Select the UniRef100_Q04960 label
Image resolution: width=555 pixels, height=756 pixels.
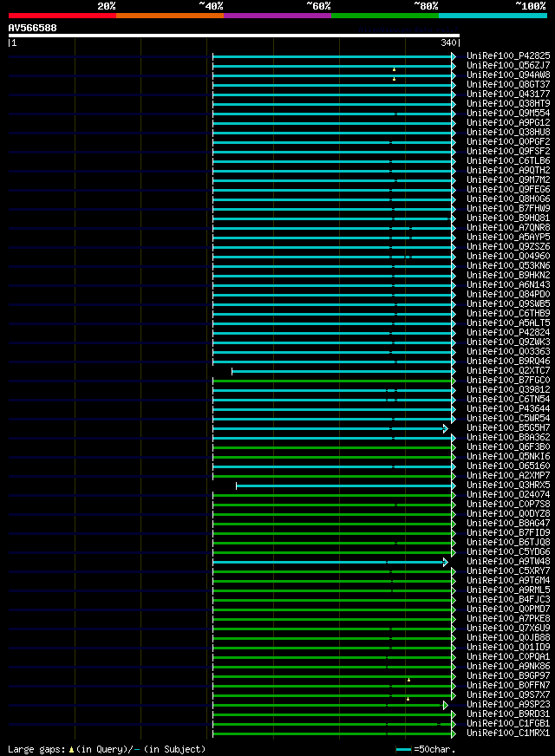point(508,256)
